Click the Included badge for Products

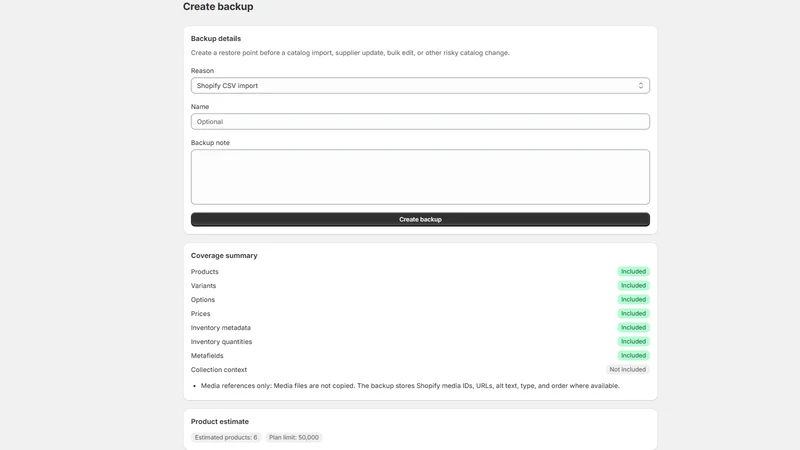[x=633, y=271]
